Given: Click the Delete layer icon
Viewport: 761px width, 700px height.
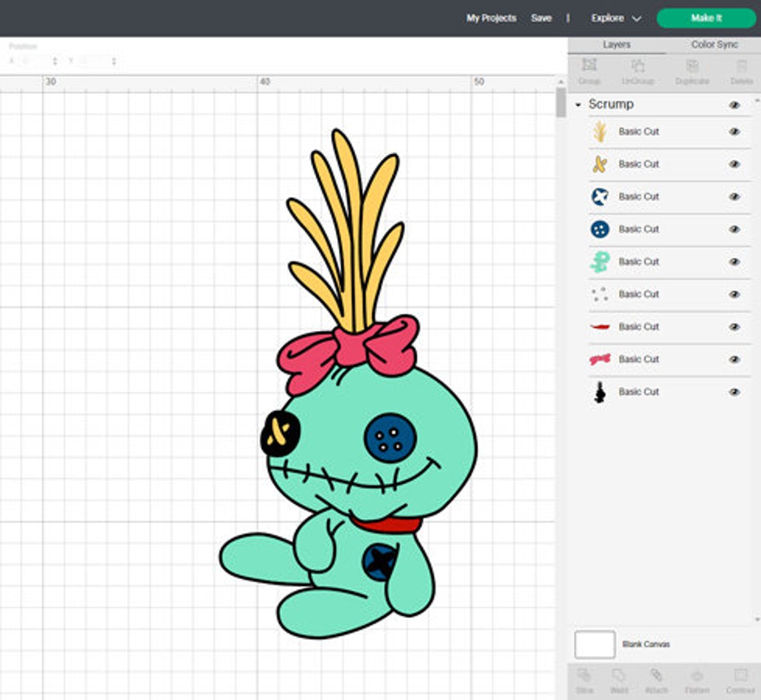Looking at the screenshot, I should (742, 65).
